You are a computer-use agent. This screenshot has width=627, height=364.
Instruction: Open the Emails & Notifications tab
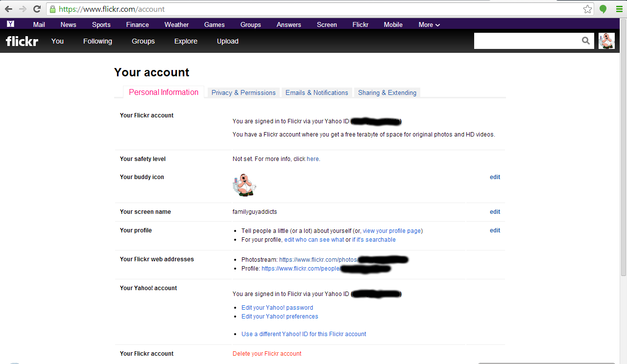coord(316,92)
